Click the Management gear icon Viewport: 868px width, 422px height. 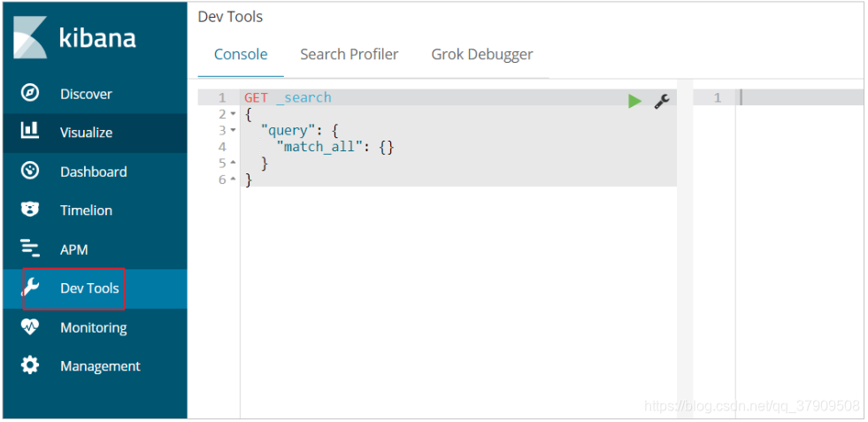click(30, 365)
